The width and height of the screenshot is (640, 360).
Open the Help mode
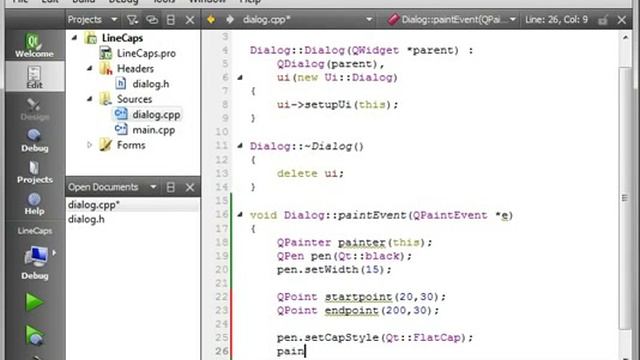pyautogui.click(x=34, y=203)
